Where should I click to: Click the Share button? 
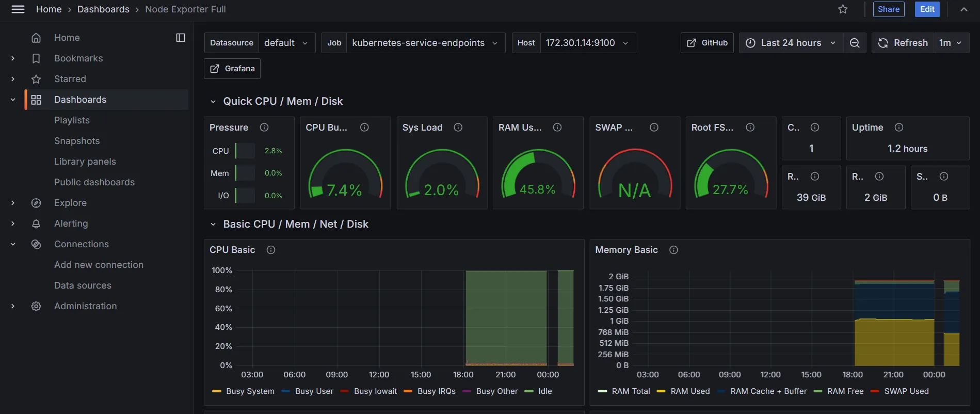coord(889,9)
